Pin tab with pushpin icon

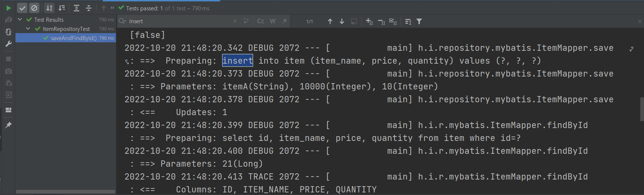(x=8, y=125)
